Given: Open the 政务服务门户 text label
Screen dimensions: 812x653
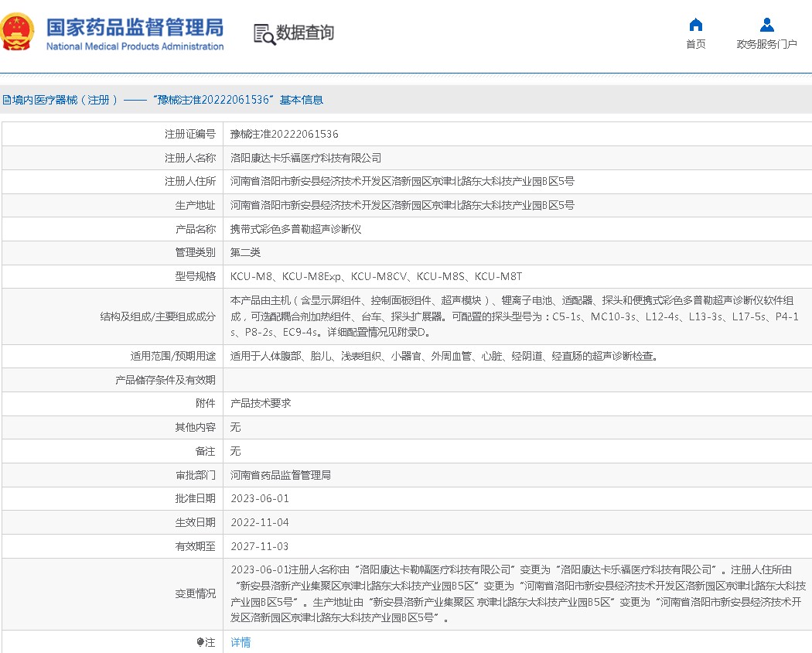Looking at the screenshot, I should pyautogui.click(x=766, y=44).
